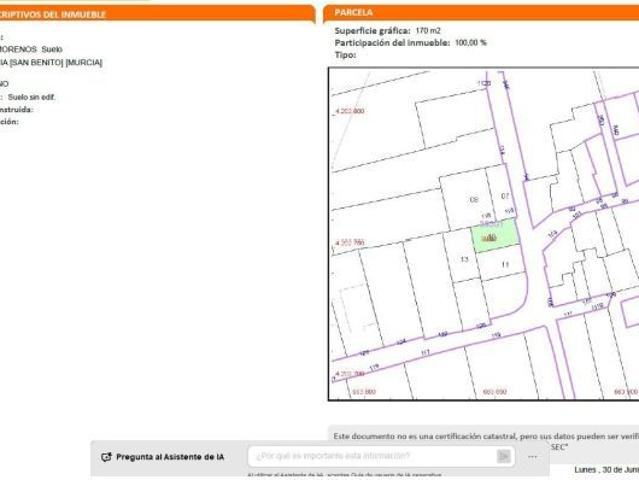
Task: Click 'Participación del inmueble:' label
Action: [392, 43]
